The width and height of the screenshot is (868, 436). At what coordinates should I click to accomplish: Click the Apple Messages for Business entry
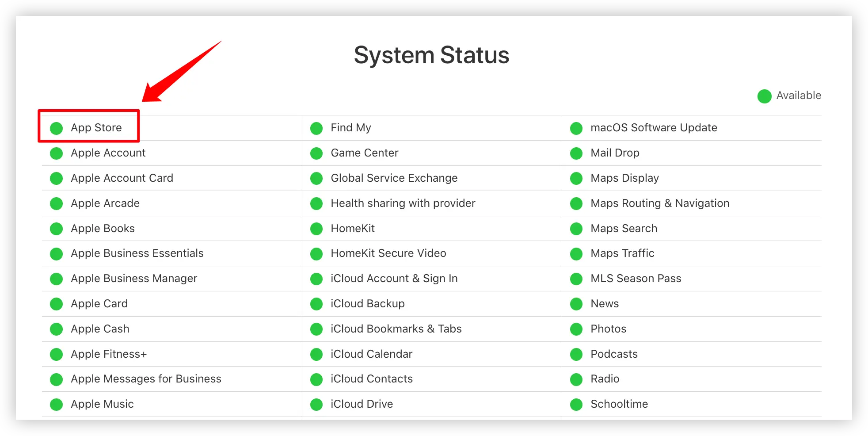[146, 379]
